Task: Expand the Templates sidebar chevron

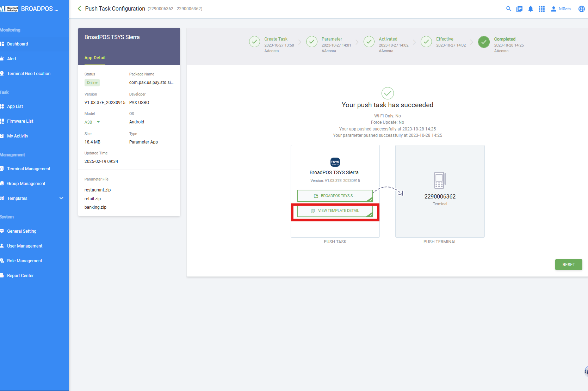Action: (61, 198)
